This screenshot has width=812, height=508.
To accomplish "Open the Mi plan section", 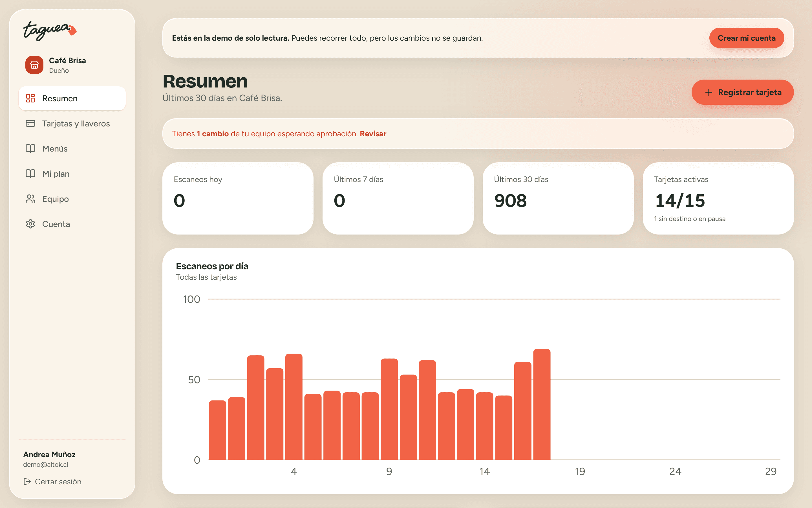I will point(72,174).
